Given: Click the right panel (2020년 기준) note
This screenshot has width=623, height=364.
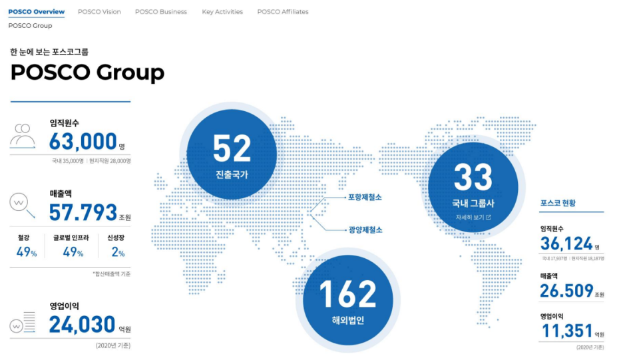Looking at the screenshot, I should (x=590, y=347).
